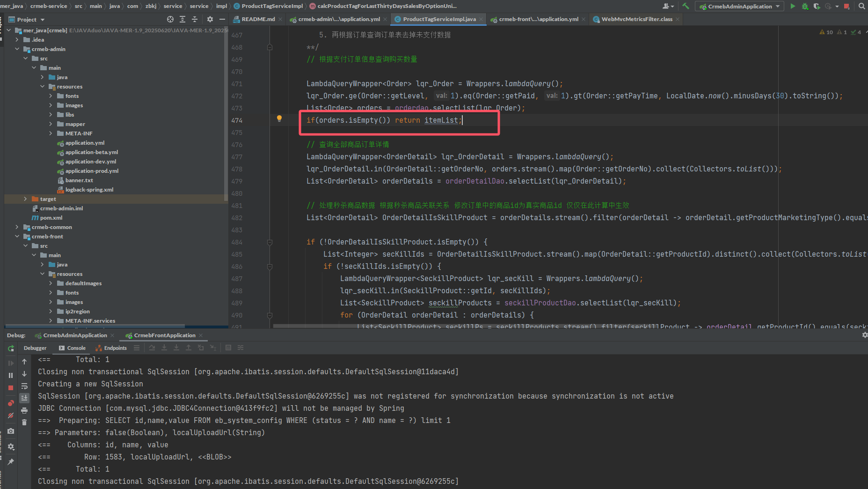Open debug tool window gear at right
Image resolution: width=868 pixels, height=489 pixels.
(x=864, y=335)
